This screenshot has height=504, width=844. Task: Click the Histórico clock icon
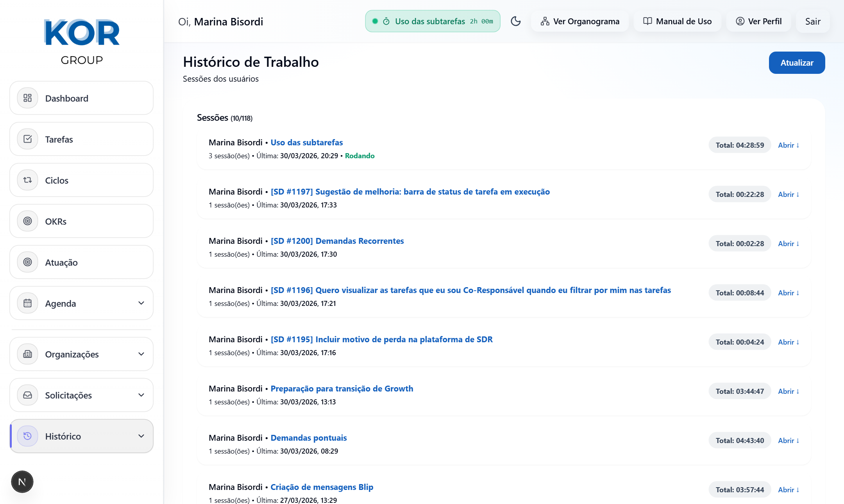tap(27, 436)
